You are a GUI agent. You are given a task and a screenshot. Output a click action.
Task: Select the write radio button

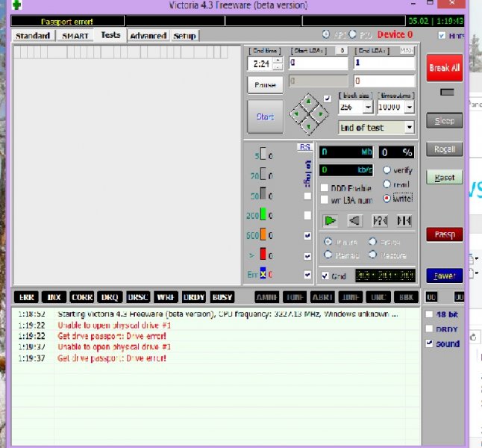(386, 199)
